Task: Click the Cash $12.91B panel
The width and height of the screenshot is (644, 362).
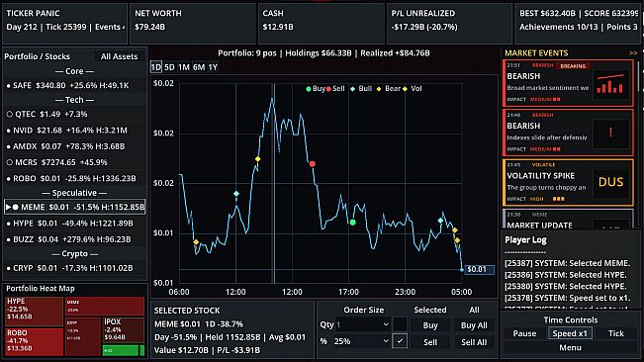Action: pos(321,23)
